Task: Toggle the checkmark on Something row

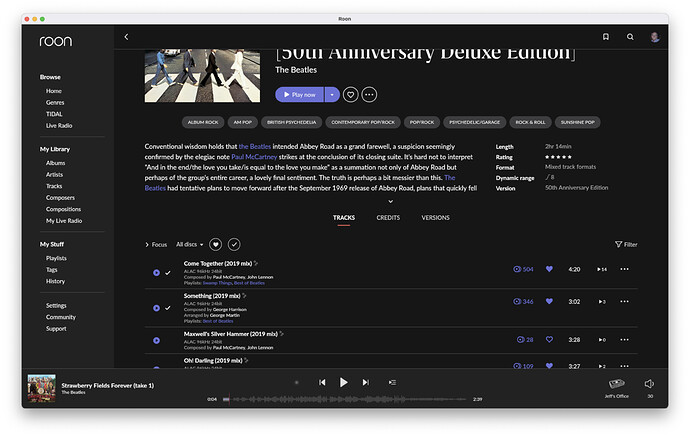Action: [168, 308]
